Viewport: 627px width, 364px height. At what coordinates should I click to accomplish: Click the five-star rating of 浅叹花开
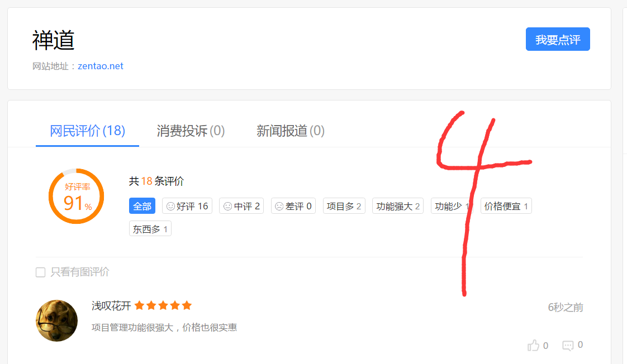(x=163, y=306)
